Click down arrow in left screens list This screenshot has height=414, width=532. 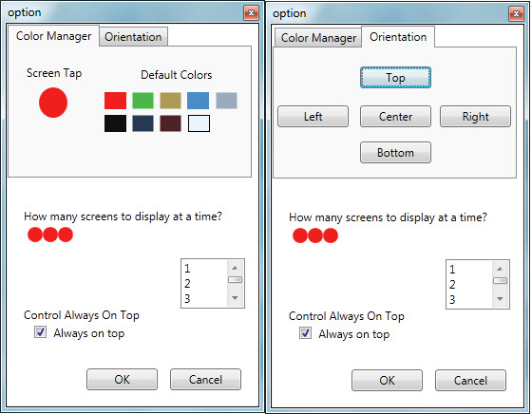click(235, 298)
